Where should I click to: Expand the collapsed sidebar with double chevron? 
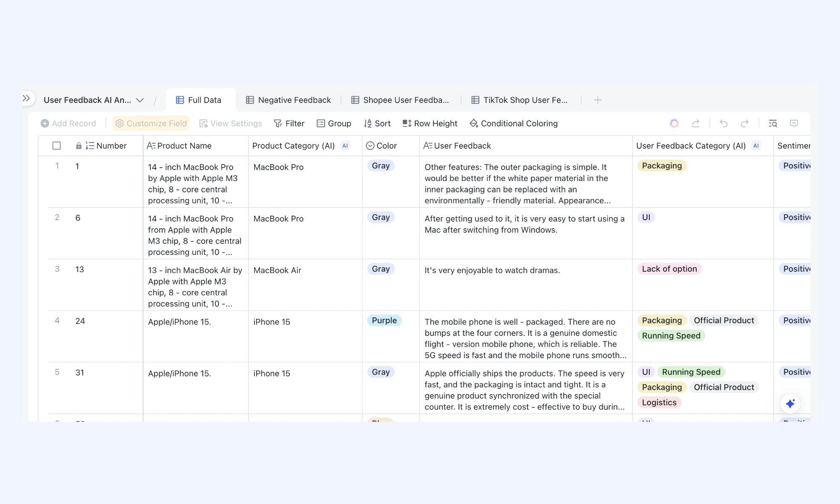click(x=26, y=98)
